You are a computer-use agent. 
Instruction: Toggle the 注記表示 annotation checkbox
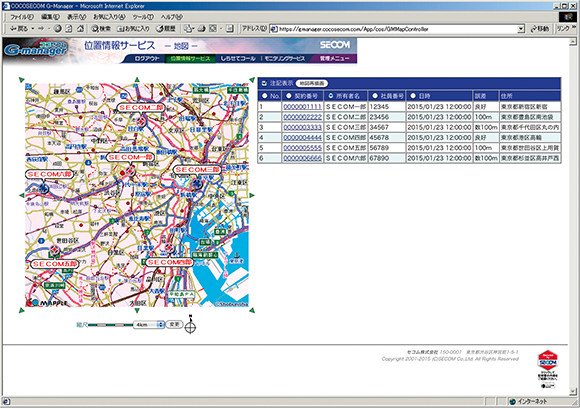(264, 84)
